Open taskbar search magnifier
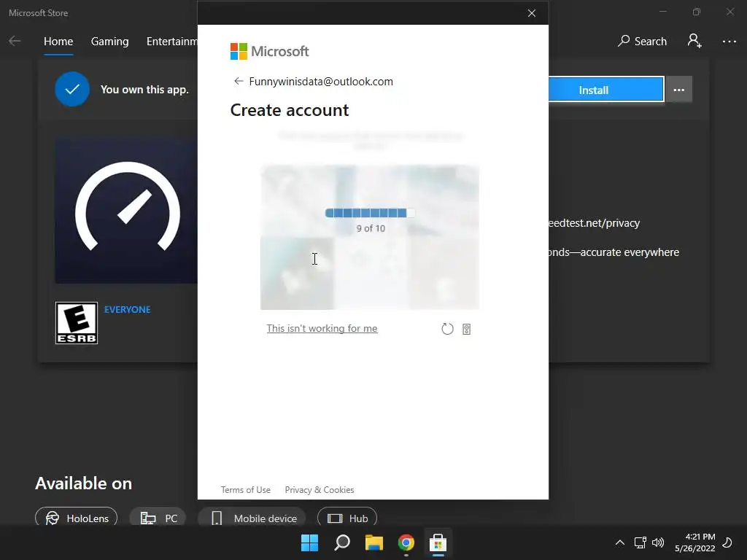Image resolution: width=747 pixels, height=560 pixels. click(342, 542)
